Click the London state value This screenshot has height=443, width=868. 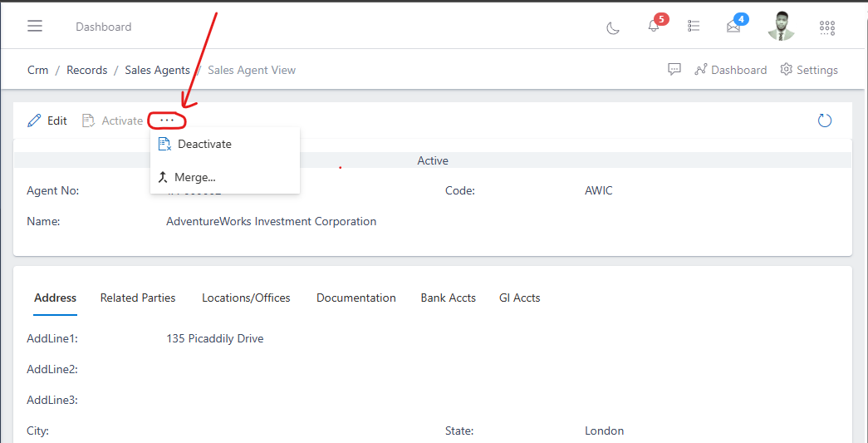point(604,431)
